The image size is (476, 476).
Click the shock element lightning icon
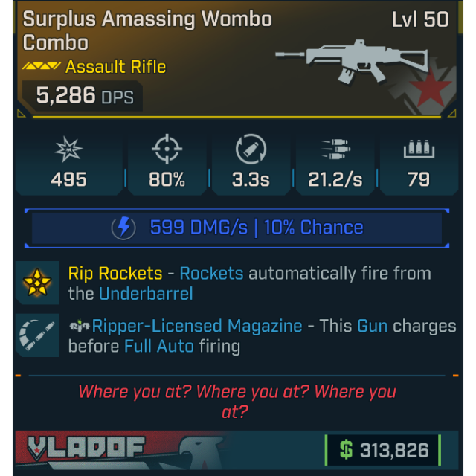click(123, 228)
